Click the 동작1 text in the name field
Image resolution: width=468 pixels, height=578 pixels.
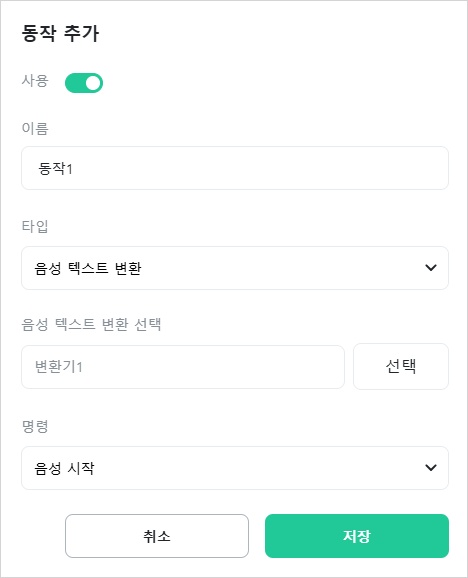click(55, 168)
